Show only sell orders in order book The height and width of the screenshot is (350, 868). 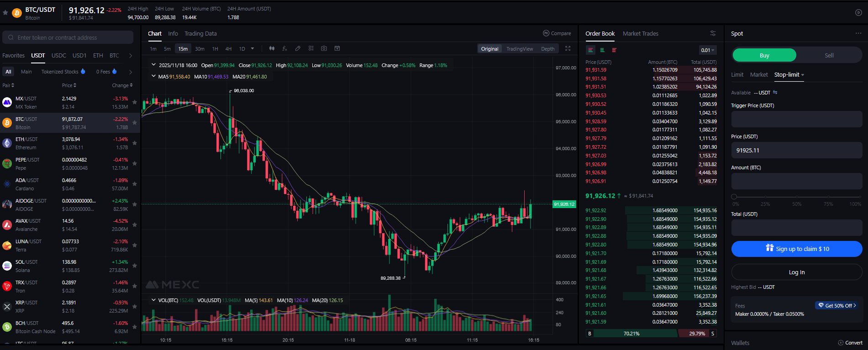pyautogui.click(x=614, y=50)
